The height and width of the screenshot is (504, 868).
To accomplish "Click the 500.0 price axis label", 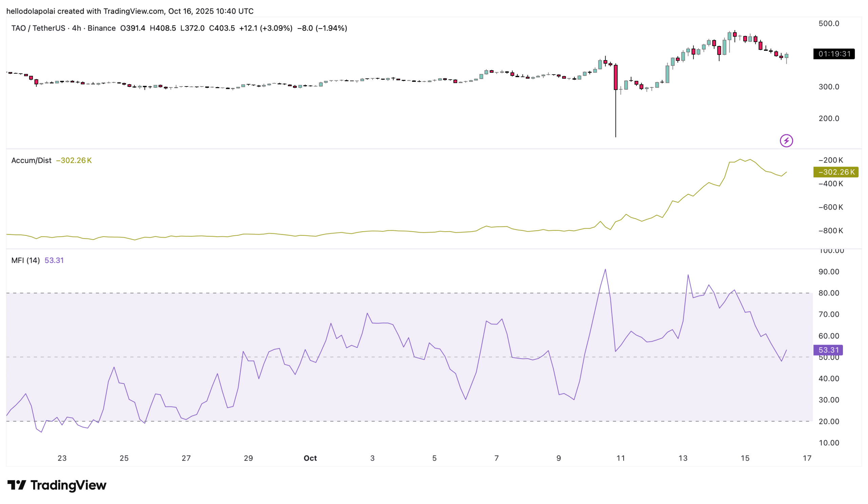I will (x=828, y=23).
